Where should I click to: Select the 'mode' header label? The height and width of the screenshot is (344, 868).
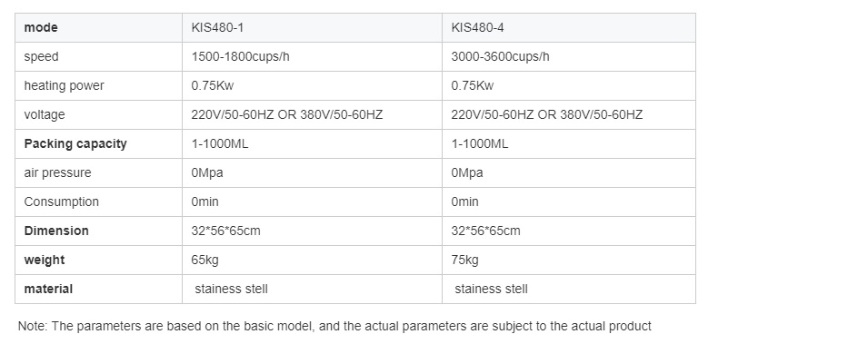pos(40,27)
